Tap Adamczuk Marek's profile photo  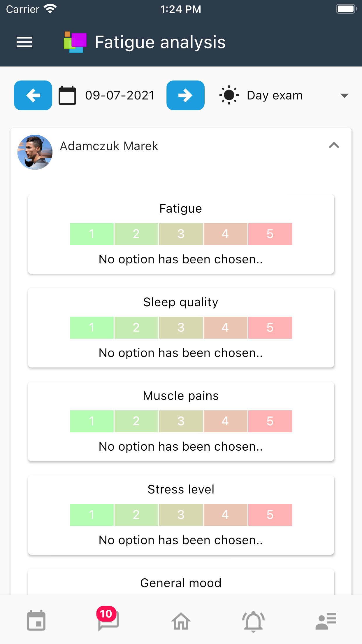click(35, 152)
